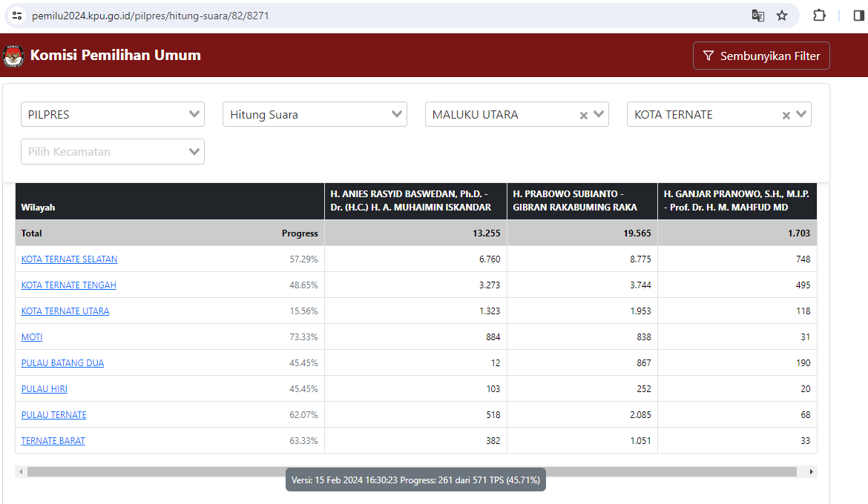
Task: Expand the KOTA TERNATE dropdown arrow
Action: coord(801,114)
